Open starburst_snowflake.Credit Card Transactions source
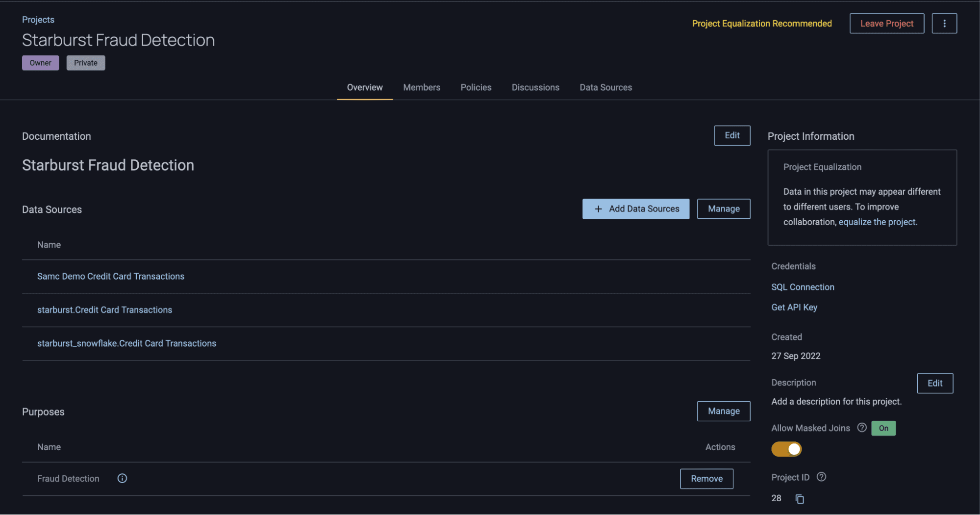This screenshot has width=980, height=515. (x=126, y=343)
